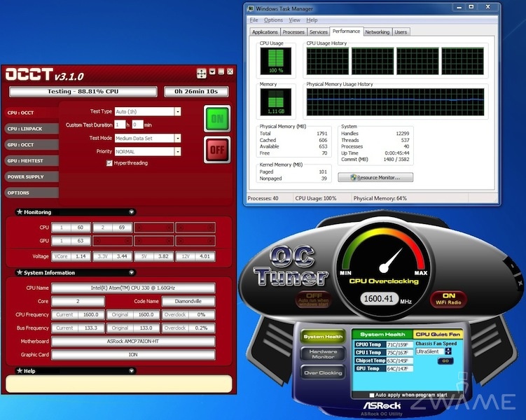
Task: Click the Hardware Monitor button
Action: click(x=323, y=354)
